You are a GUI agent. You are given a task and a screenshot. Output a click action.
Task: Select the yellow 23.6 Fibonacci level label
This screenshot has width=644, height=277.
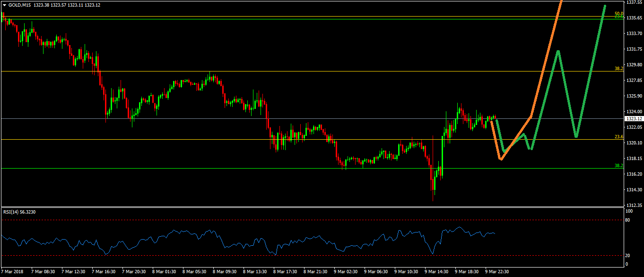tap(618, 137)
